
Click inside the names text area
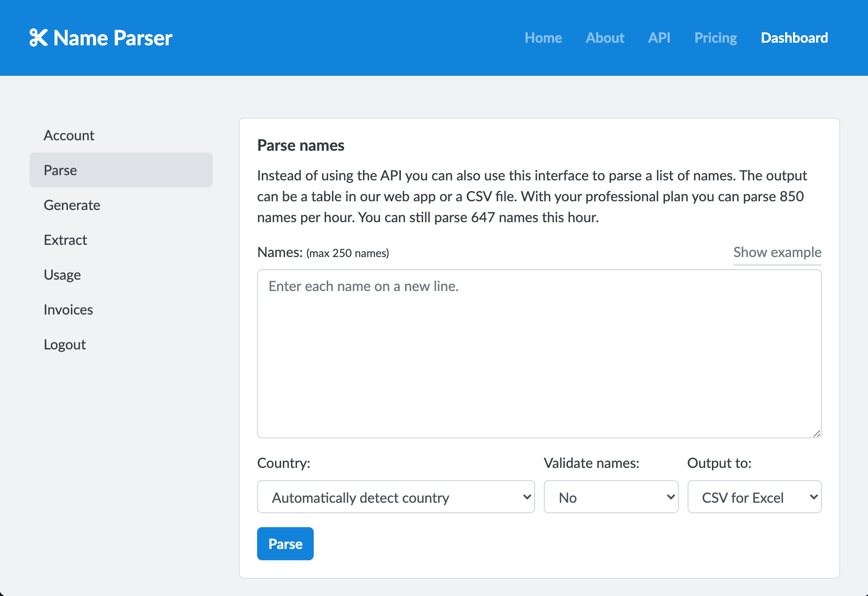click(x=539, y=353)
